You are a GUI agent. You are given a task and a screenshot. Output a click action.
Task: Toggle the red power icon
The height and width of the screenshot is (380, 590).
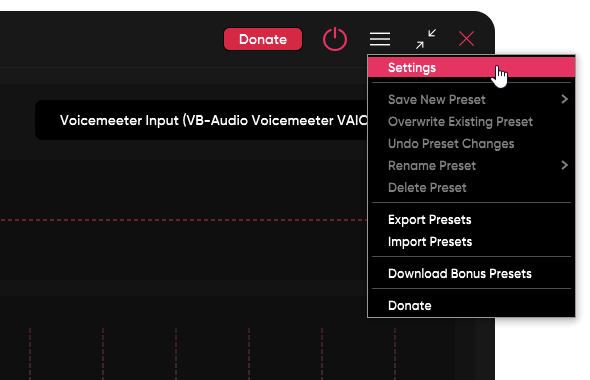pos(335,39)
